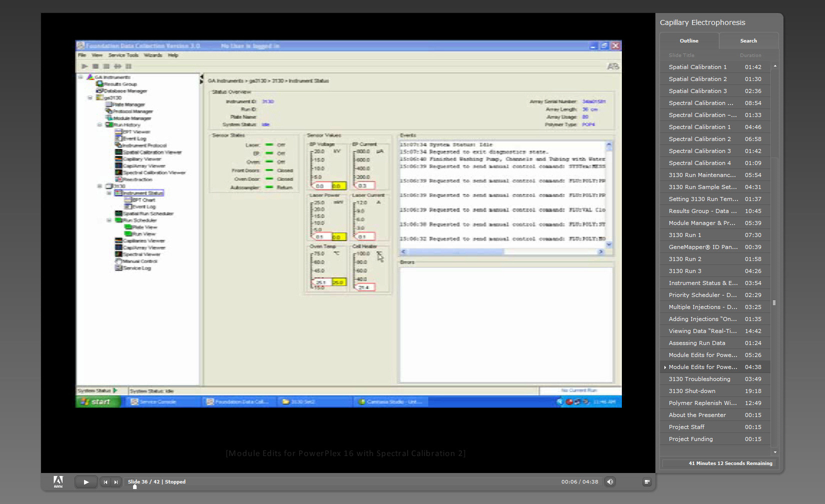Open slide Spectral Calibration 4
Screen dimensions: 825x504
[715, 163]
